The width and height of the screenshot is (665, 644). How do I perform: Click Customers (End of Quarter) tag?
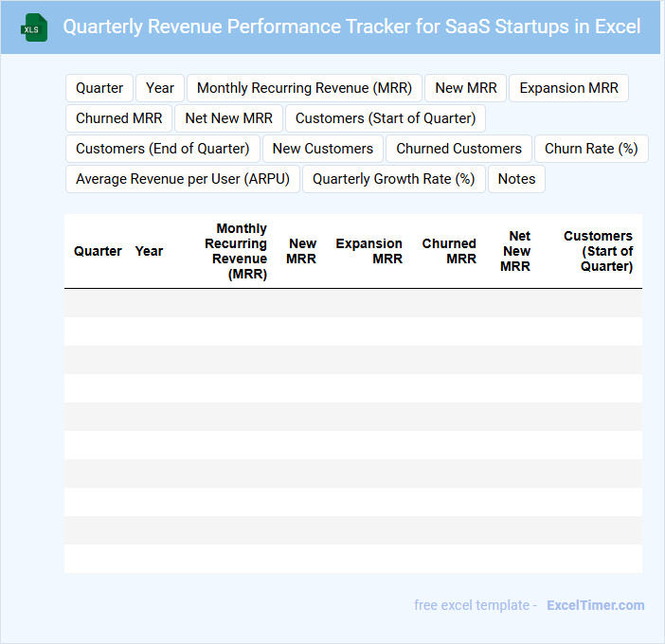pos(162,149)
